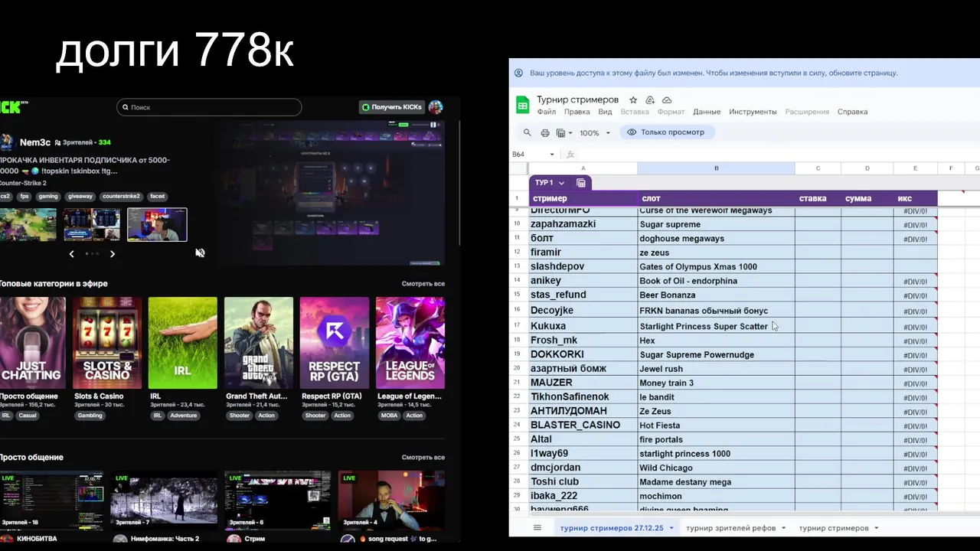Open the user avatar menu on Kick

436,107
